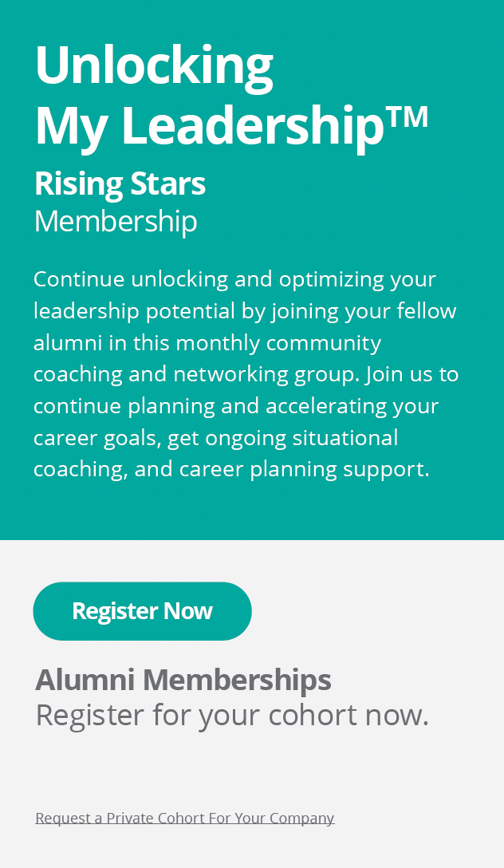Click 'continue planning and accelerating your' line
This screenshot has width=504, height=868.
pyautogui.click(x=236, y=406)
